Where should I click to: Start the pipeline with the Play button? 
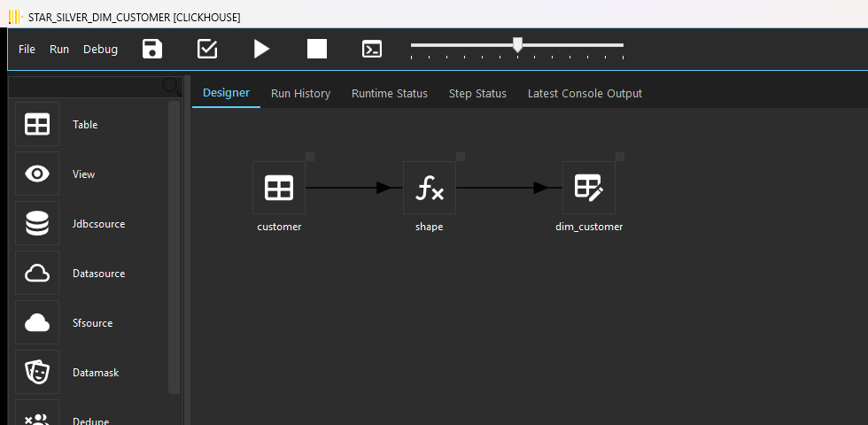coord(262,49)
